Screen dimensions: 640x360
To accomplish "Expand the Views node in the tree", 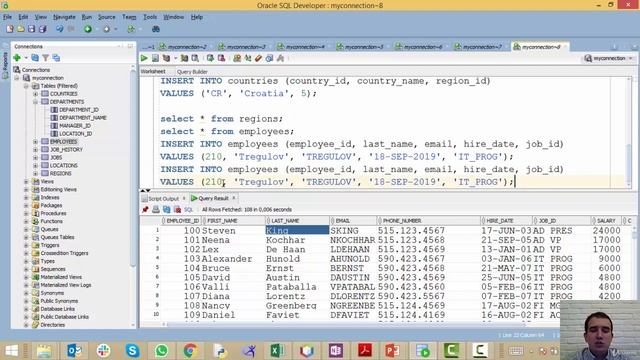I will (x=26, y=182).
